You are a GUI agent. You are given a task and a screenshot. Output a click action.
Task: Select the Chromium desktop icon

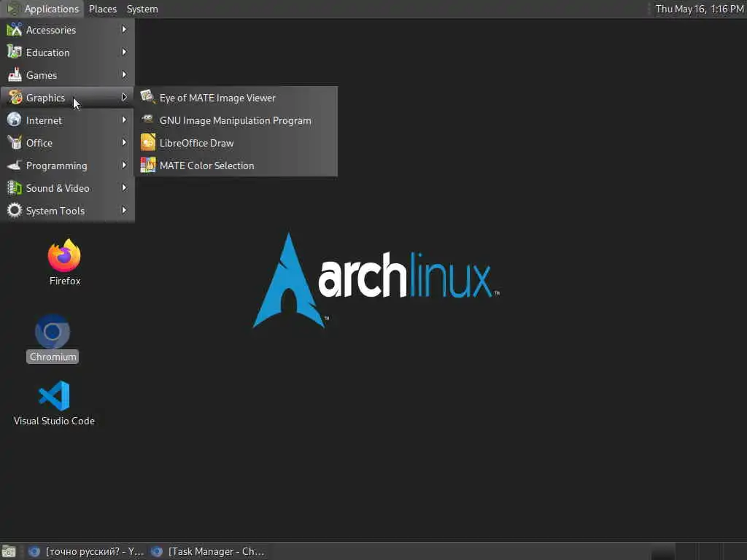tap(53, 332)
